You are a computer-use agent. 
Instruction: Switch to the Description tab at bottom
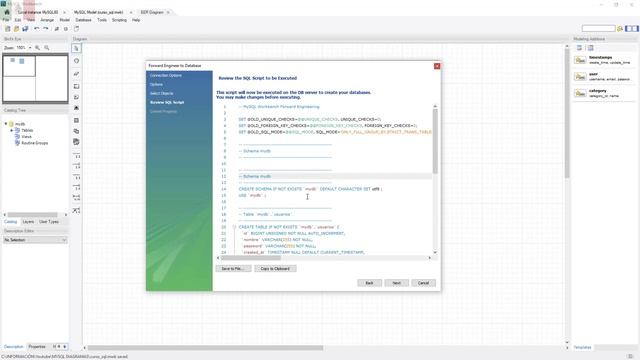point(13,347)
